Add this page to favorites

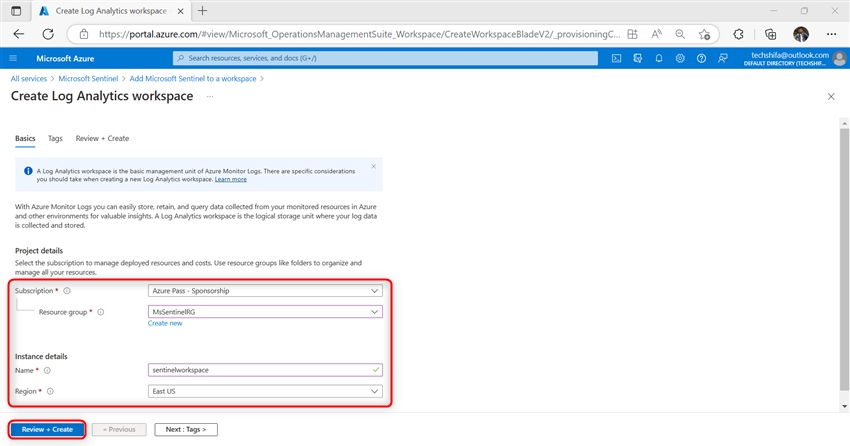(x=704, y=34)
